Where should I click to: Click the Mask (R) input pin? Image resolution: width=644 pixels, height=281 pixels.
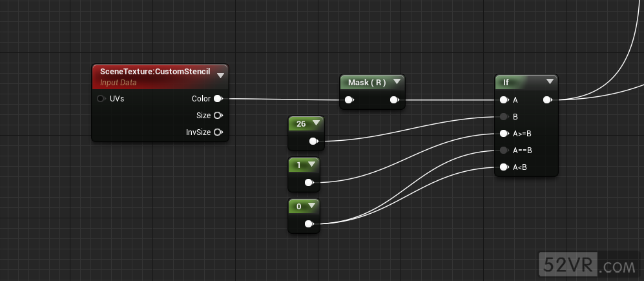[x=349, y=99]
